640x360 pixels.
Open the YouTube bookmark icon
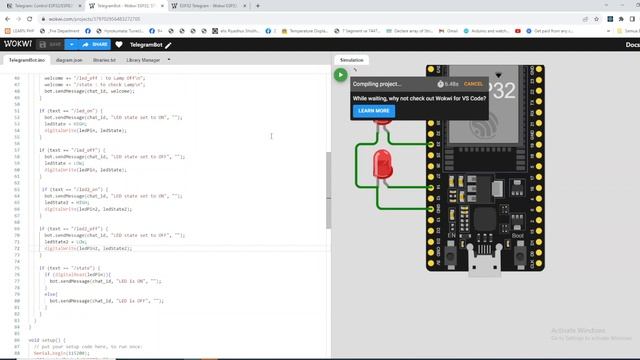tap(518, 31)
